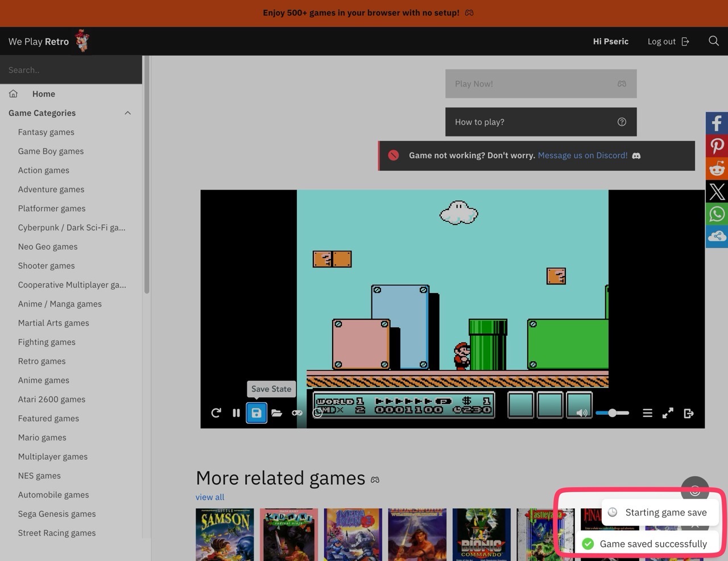The height and width of the screenshot is (561, 728).
Task: Open the gamepad control settings icon
Action: click(297, 413)
